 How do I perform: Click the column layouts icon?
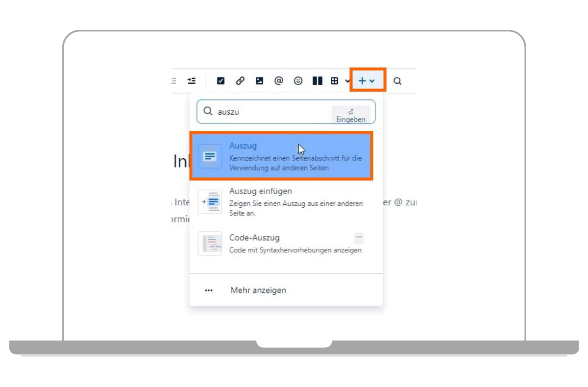(x=318, y=81)
